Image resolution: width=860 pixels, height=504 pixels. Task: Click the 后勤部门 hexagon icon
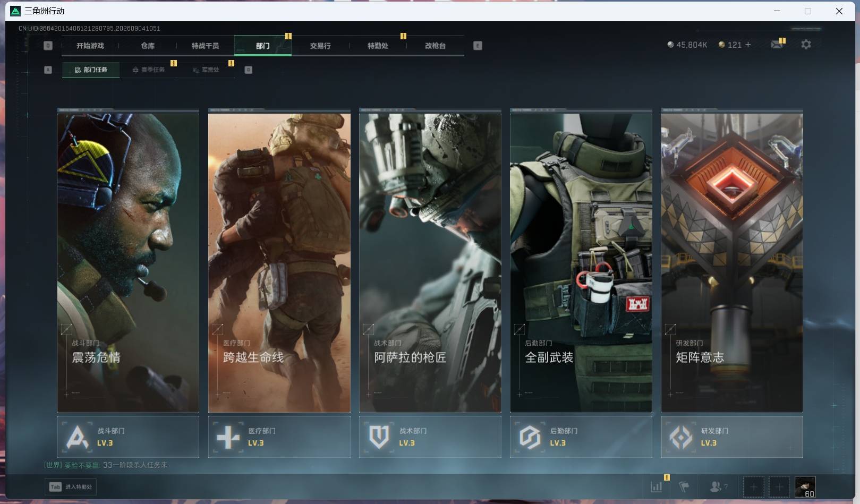click(530, 437)
